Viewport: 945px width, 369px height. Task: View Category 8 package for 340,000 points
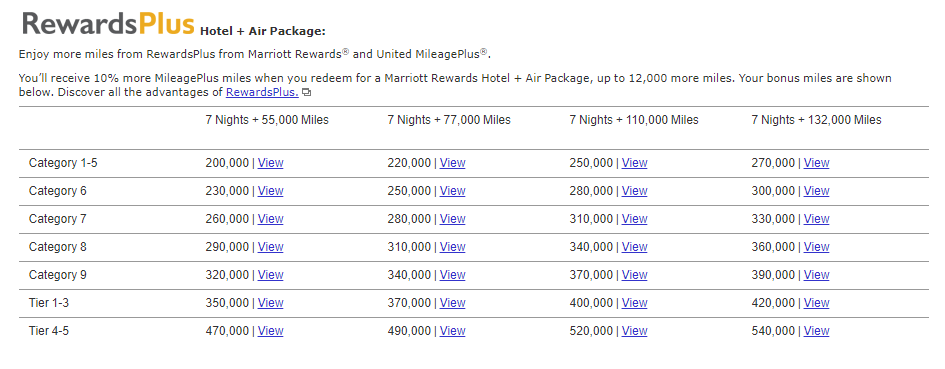point(635,247)
